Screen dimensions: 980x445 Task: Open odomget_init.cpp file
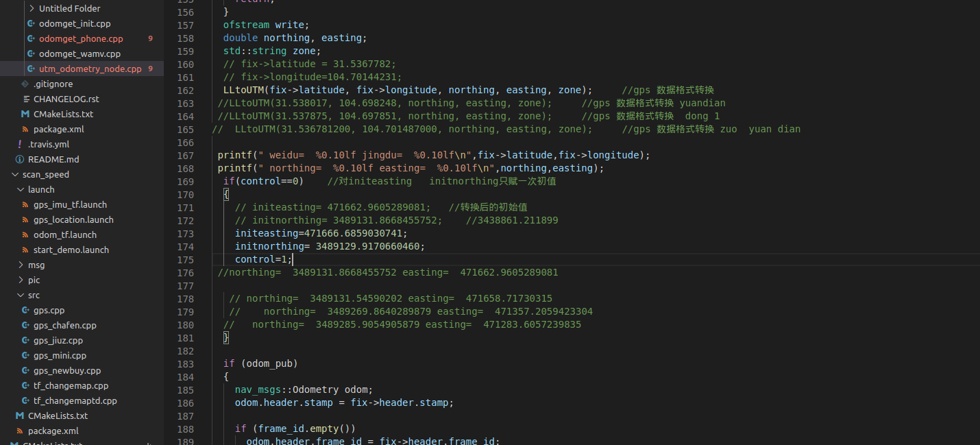pyautogui.click(x=75, y=23)
